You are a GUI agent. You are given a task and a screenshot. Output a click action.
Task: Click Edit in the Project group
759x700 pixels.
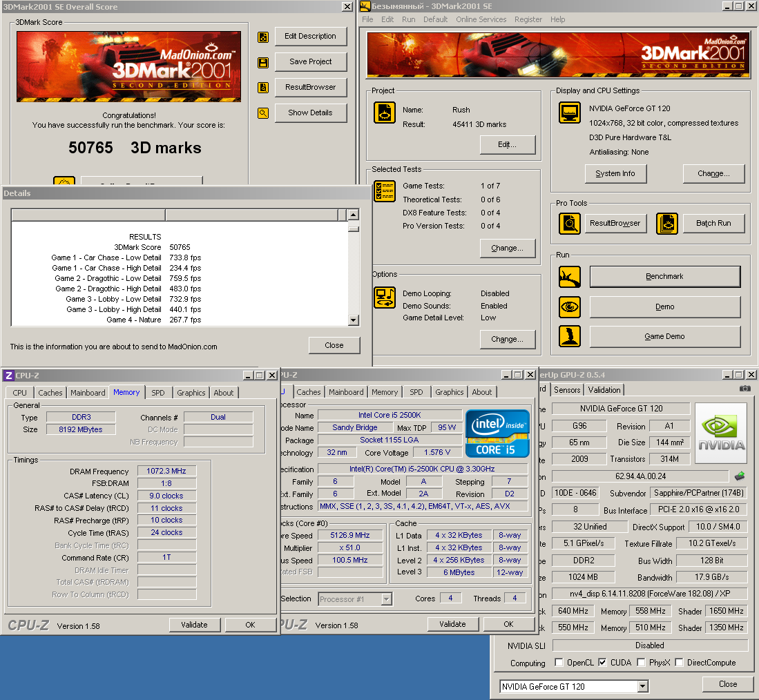pyautogui.click(x=508, y=145)
